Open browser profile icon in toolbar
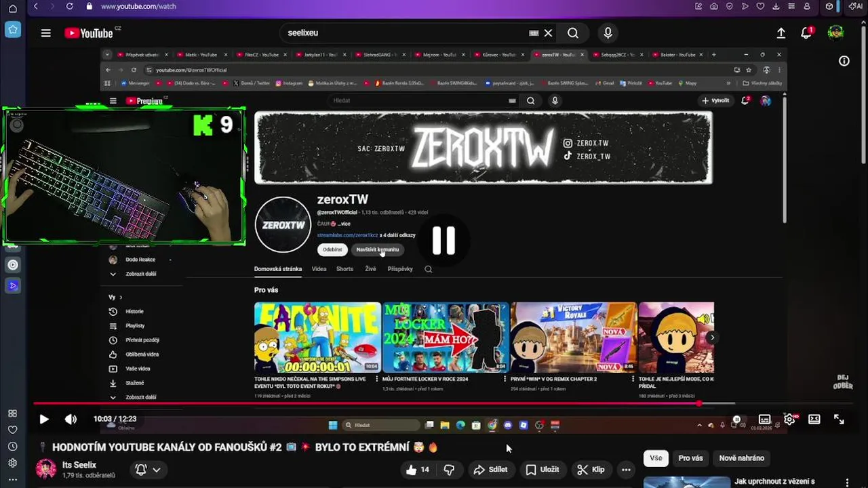The height and width of the screenshot is (488, 868). [807, 6]
